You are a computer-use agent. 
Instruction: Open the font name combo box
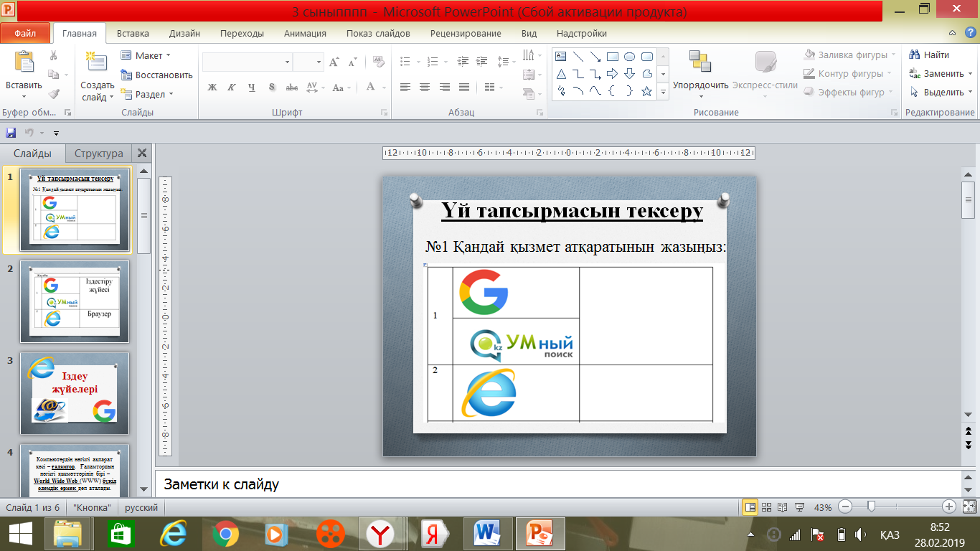click(247, 62)
